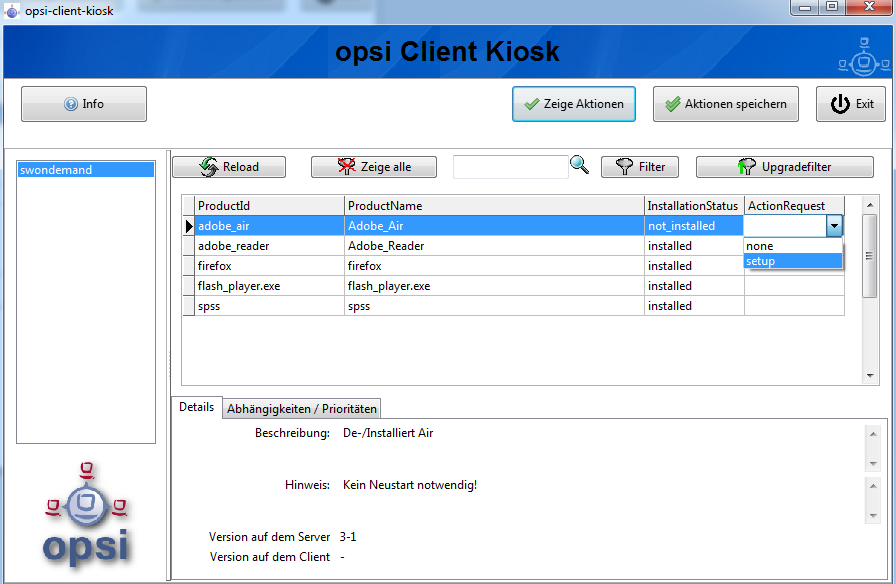Screen dimensions: 896x584
Task: Click the ActionRequest cell of spss
Action: coord(794,306)
